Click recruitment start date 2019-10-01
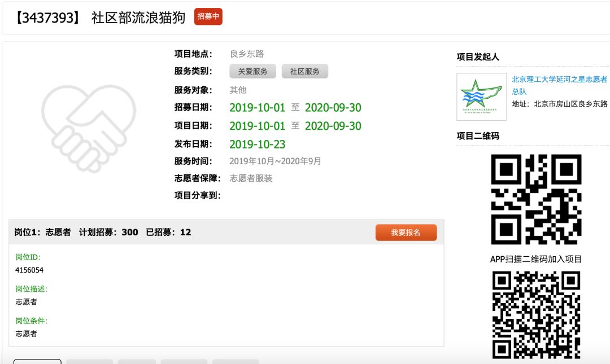 pos(257,108)
